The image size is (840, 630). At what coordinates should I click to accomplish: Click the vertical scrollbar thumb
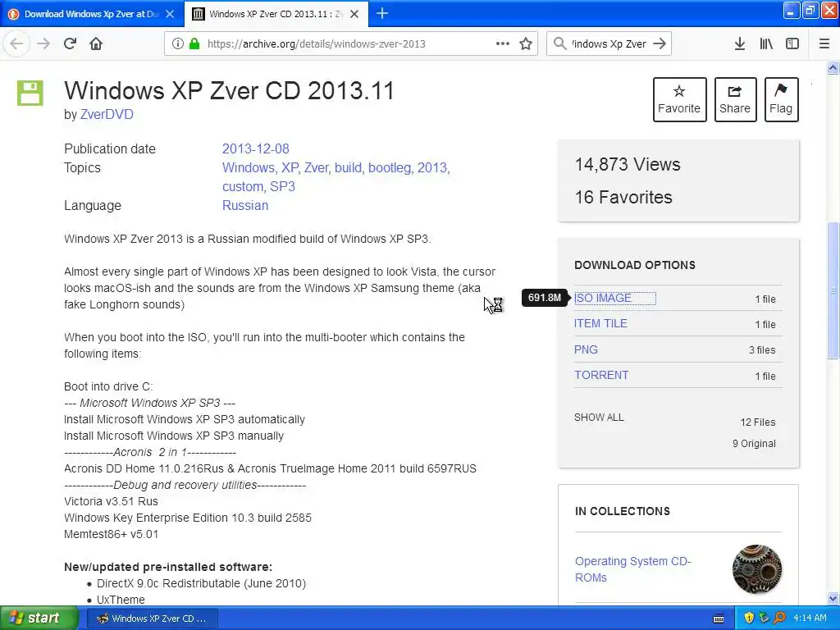pos(833,290)
